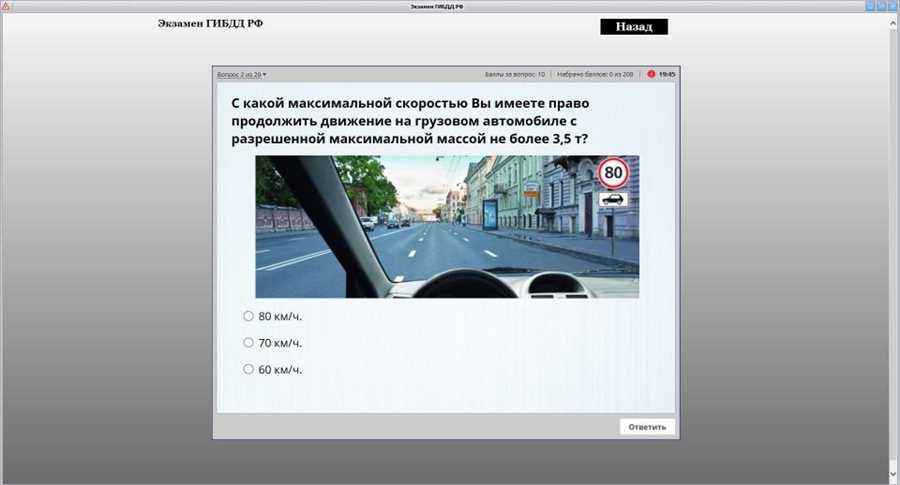Click the road scene question image
Screen dimensions: 900x485
point(447,227)
